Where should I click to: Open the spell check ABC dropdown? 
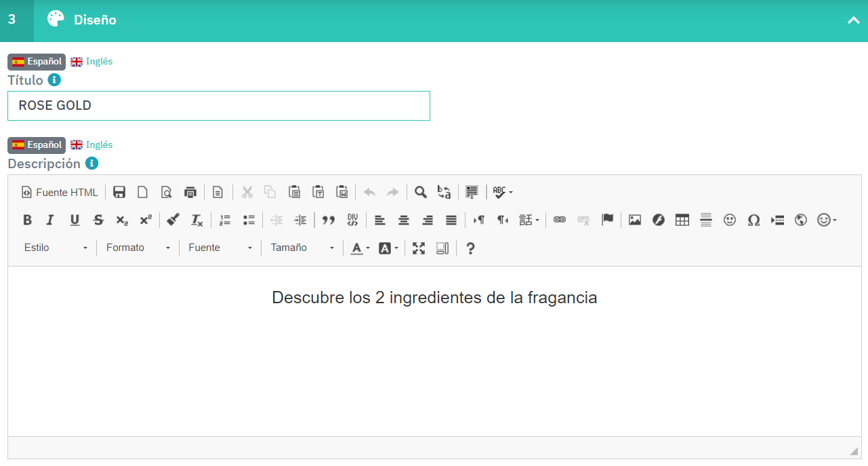503,192
